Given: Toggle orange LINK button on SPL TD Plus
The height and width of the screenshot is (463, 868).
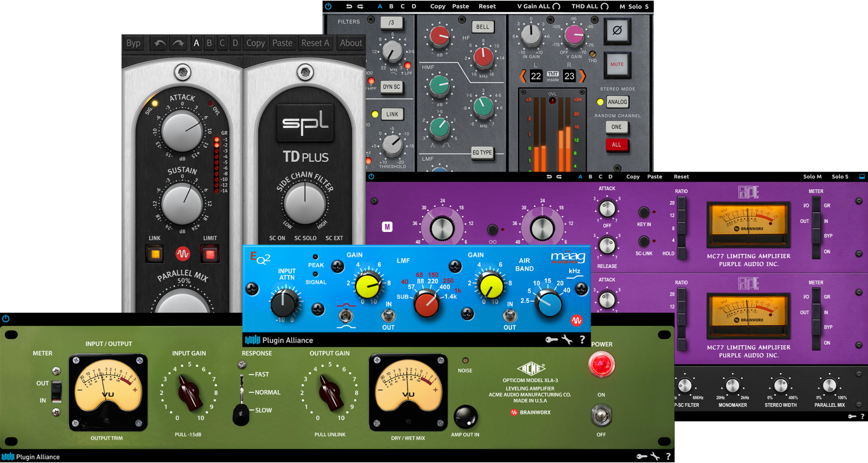Looking at the screenshot, I should (155, 254).
